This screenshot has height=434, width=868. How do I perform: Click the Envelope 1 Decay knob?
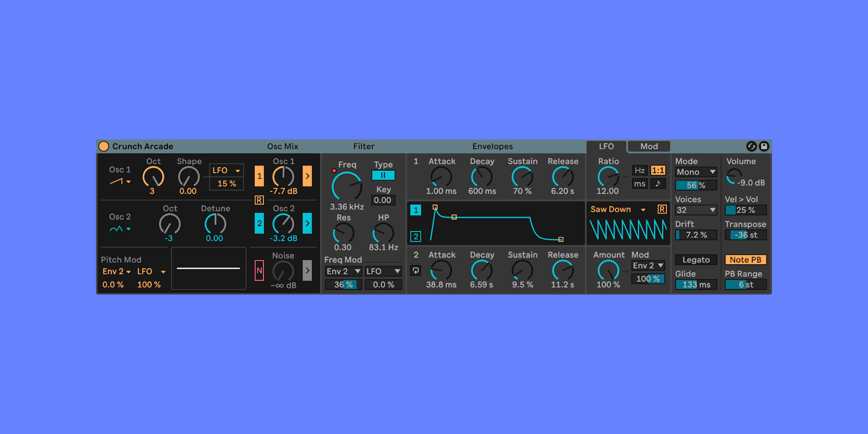482,177
